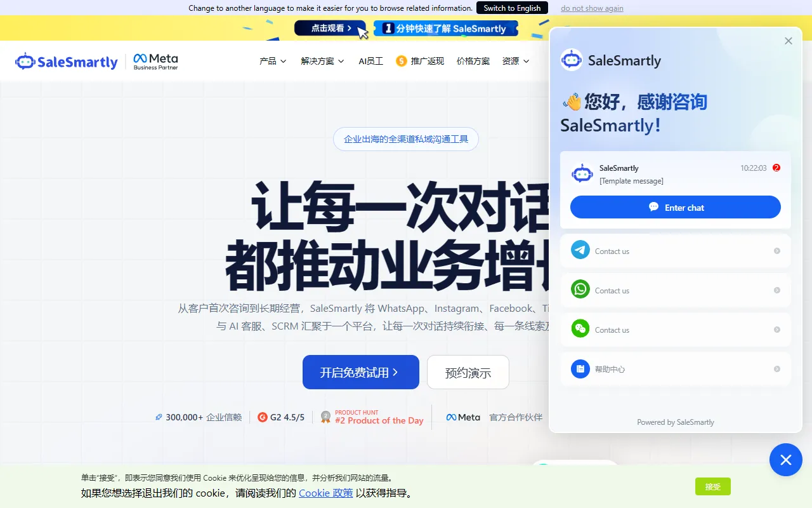Click the Telegram icon in chat widget
The width and height of the screenshot is (812, 508).
580,250
